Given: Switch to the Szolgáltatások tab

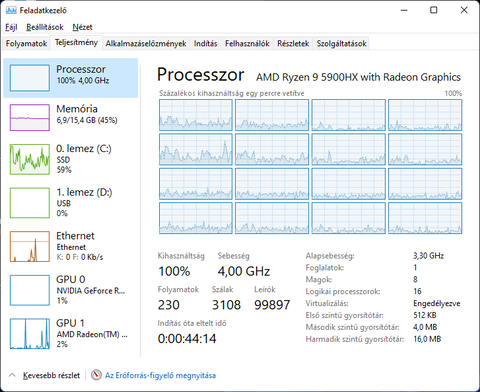Looking at the screenshot, I should (x=341, y=44).
